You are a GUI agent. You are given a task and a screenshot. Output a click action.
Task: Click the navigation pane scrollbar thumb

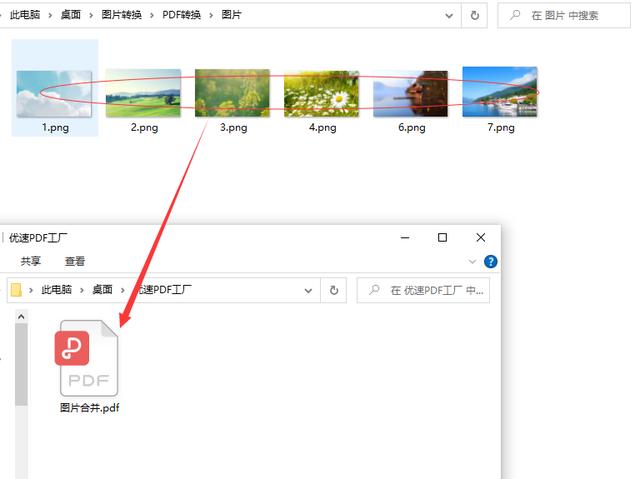click(x=21, y=365)
